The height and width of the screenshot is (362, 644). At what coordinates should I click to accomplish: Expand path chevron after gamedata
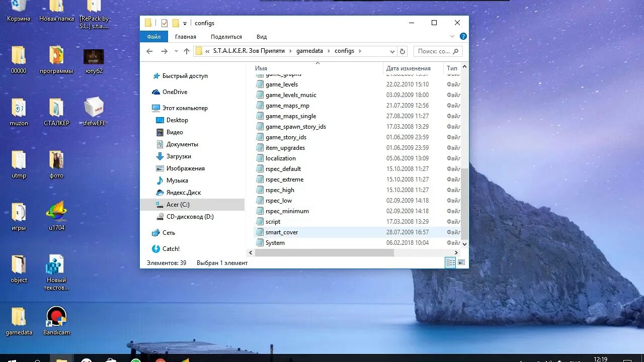click(x=329, y=51)
